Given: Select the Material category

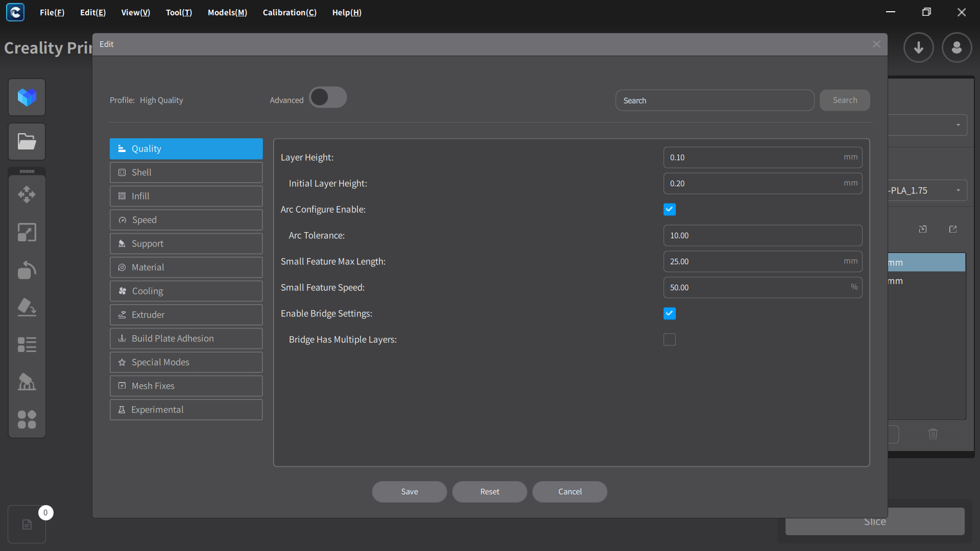Looking at the screenshot, I should click(x=186, y=267).
